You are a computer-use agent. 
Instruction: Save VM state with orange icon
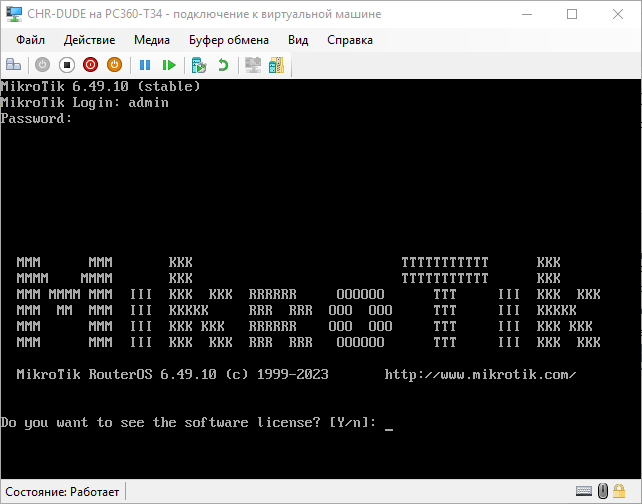point(115,65)
